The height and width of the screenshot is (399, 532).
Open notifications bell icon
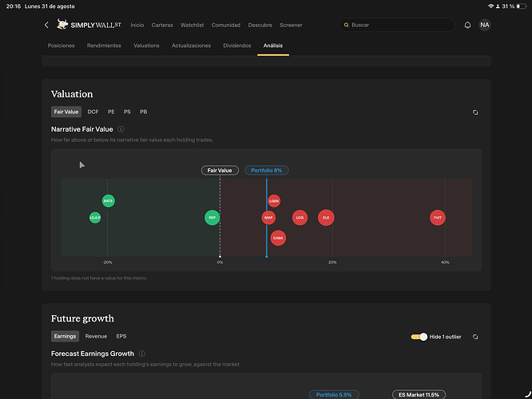pos(467,25)
